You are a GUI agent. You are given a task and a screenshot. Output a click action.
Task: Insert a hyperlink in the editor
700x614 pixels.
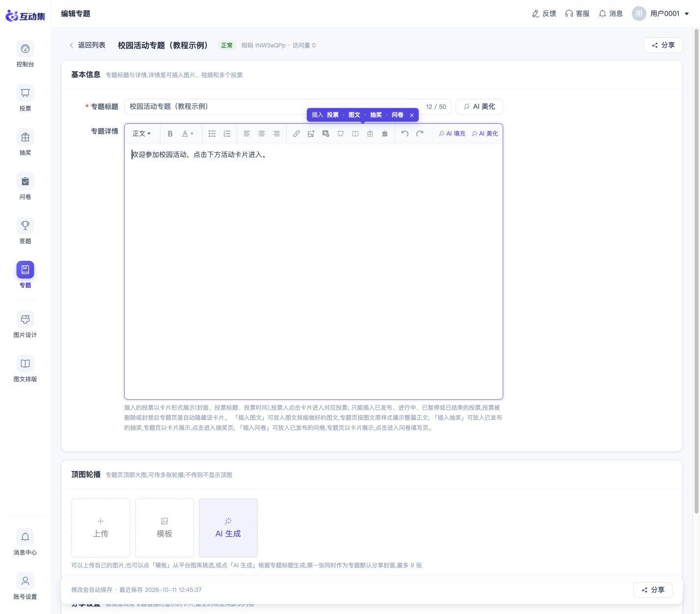(x=296, y=134)
